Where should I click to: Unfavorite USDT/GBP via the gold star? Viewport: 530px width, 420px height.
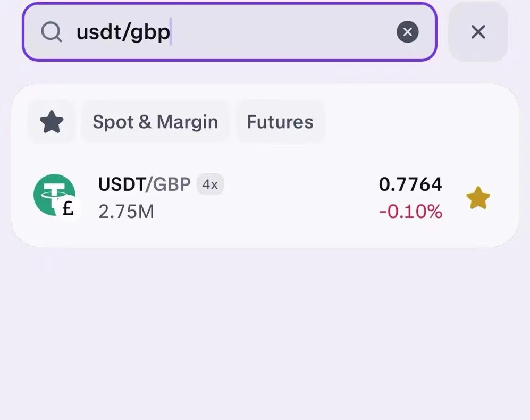tap(478, 198)
